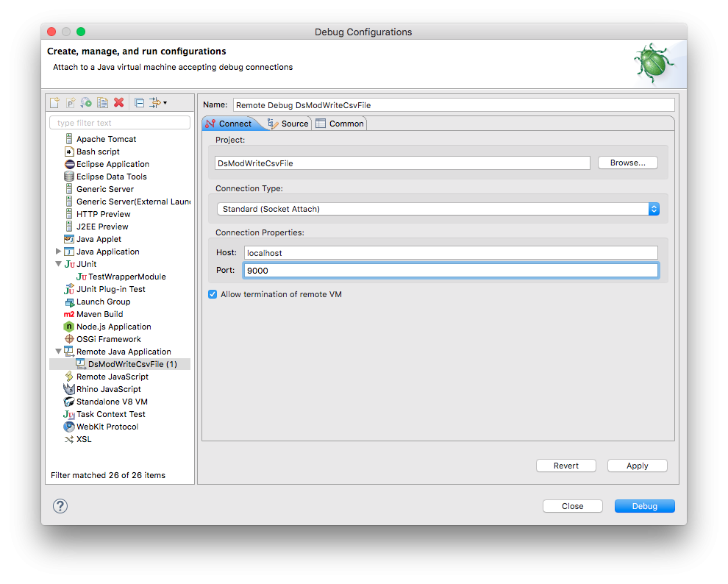Expand the Java Application tree node
Screen dimensions: 728x584
tap(59, 252)
